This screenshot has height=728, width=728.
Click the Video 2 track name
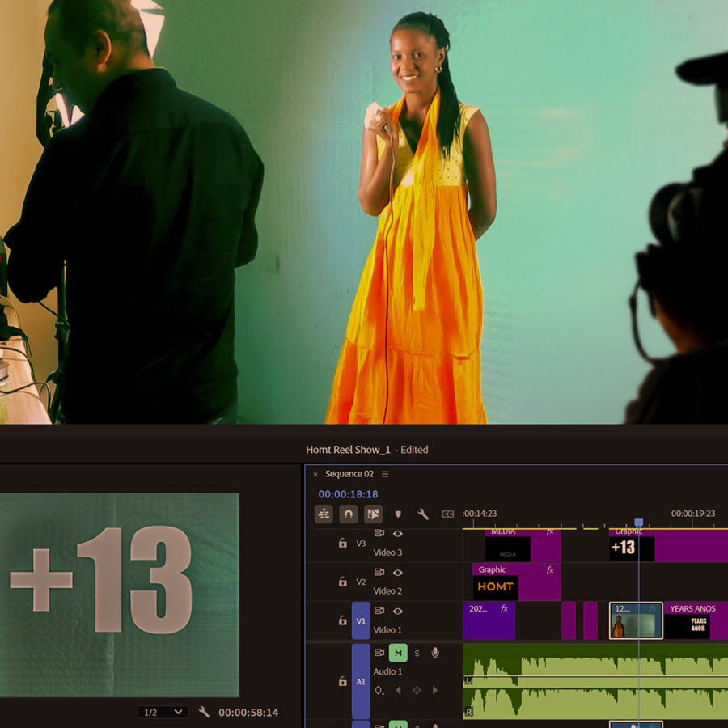[387, 591]
